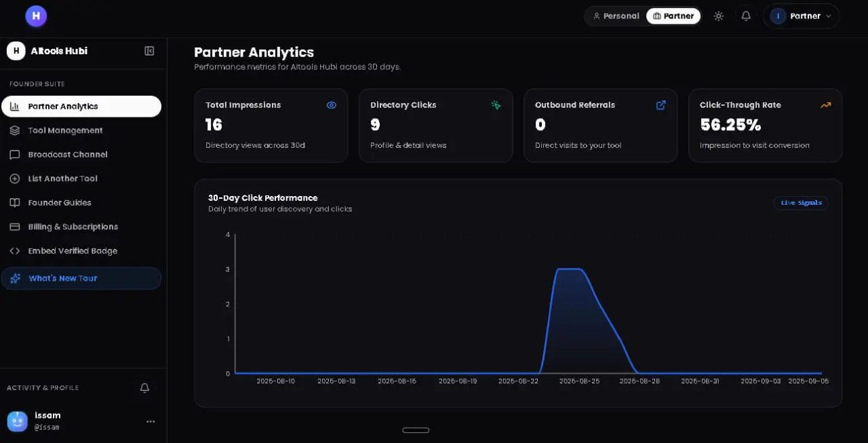This screenshot has width=868, height=443.
Task: Click the external link icon on Outbound Referrals
Action: point(661,105)
